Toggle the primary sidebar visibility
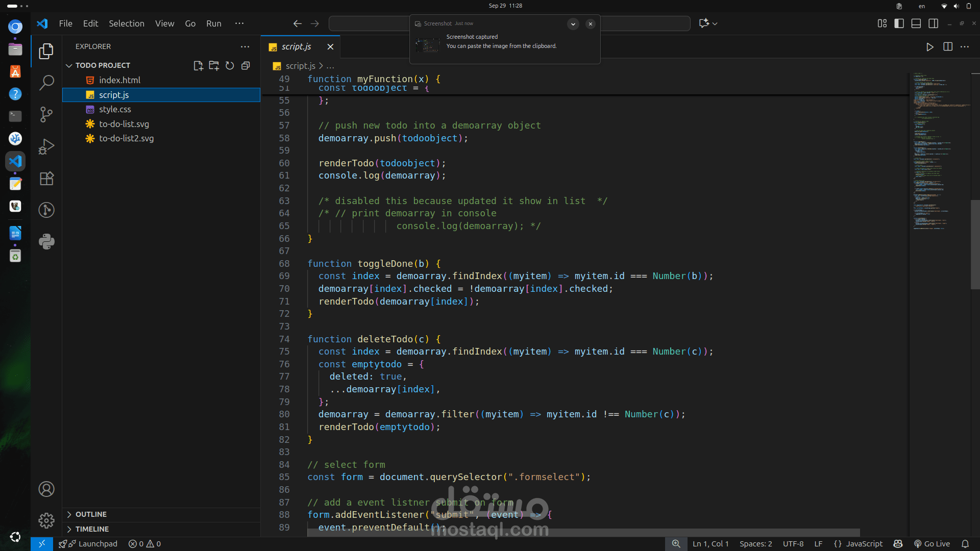This screenshot has width=980, height=551. pyautogui.click(x=899, y=23)
